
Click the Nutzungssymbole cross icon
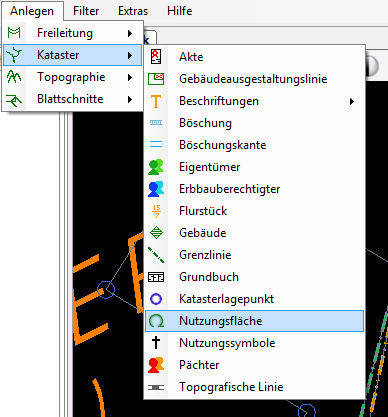(x=156, y=343)
